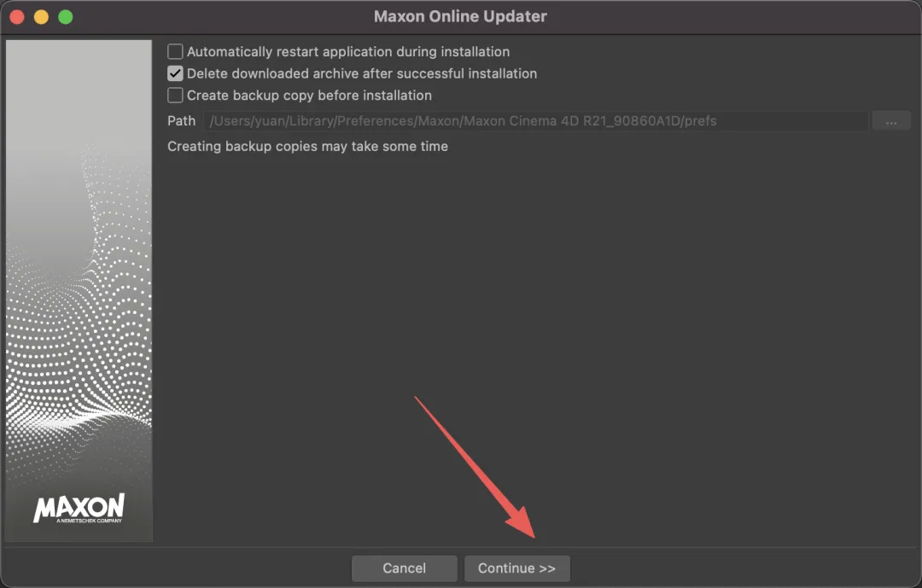Open path browse ellipsis button
This screenshot has width=922, height=588.
(890, 121)
